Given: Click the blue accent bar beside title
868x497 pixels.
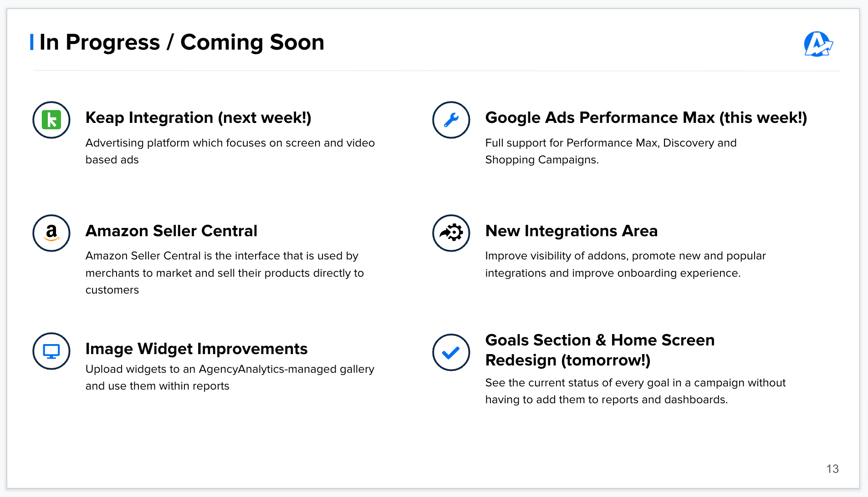Looking at the screenshot, I should [x=32, y=42].
